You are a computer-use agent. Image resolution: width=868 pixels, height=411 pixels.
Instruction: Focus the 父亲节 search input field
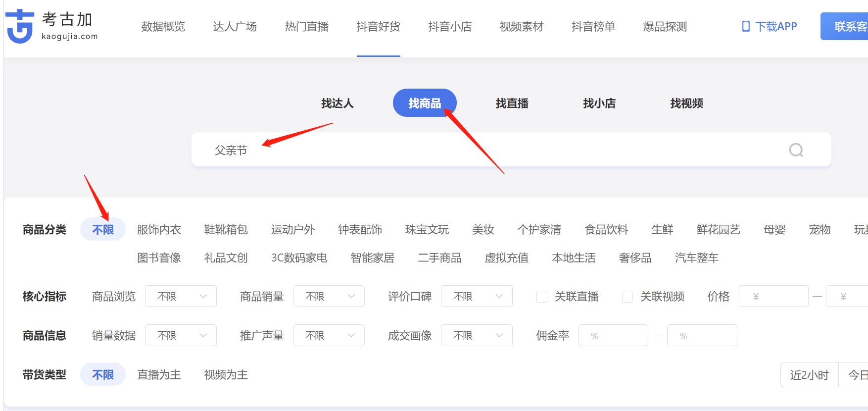pyautogui.click(x=511, y=150)
